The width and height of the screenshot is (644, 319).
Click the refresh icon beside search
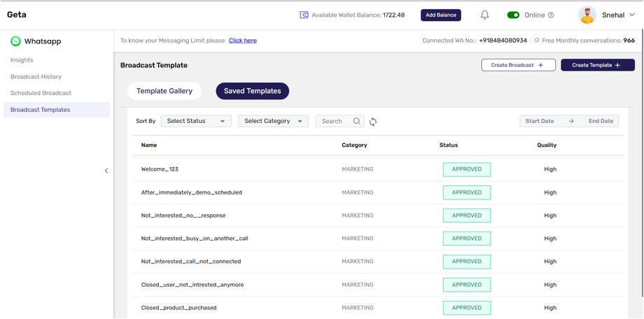pos(373,122)
